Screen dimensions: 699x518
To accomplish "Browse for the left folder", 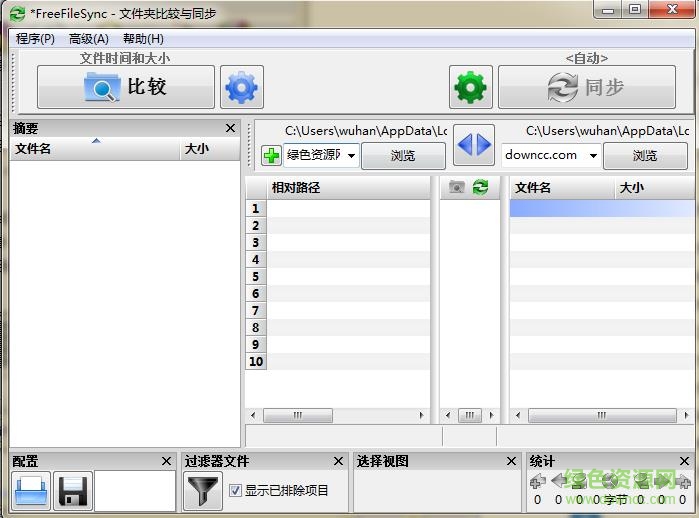I will click(x=403, y=156).
